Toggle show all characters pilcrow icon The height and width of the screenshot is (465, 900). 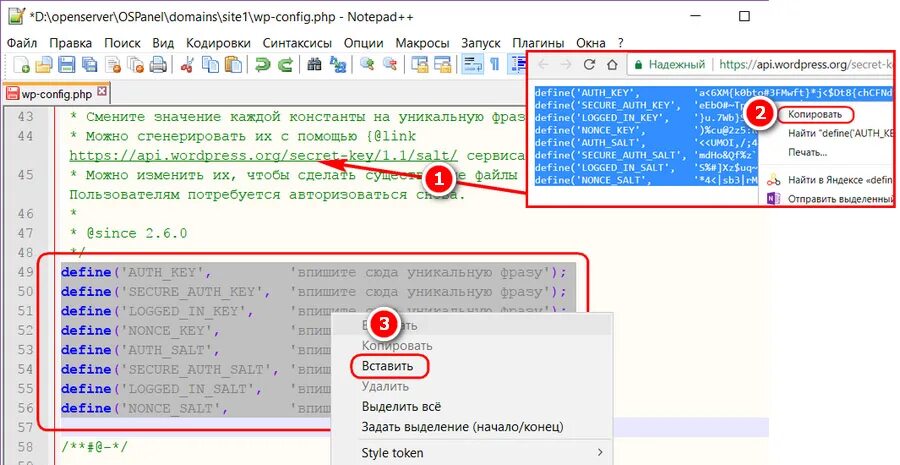494,64
